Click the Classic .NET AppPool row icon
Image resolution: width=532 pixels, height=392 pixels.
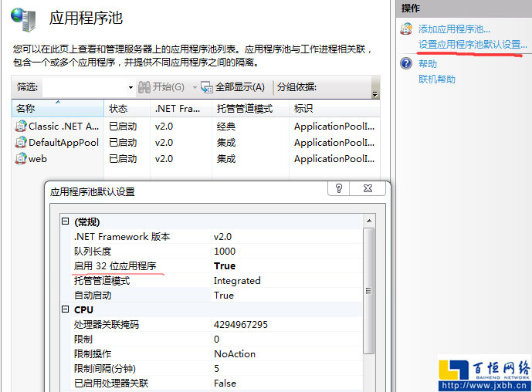[21, 126]
